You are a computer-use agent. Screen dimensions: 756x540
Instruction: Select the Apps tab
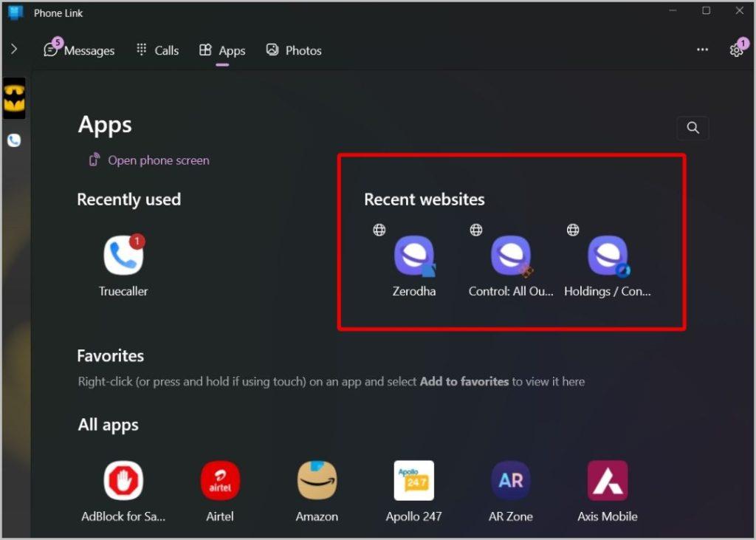[222, 50]
